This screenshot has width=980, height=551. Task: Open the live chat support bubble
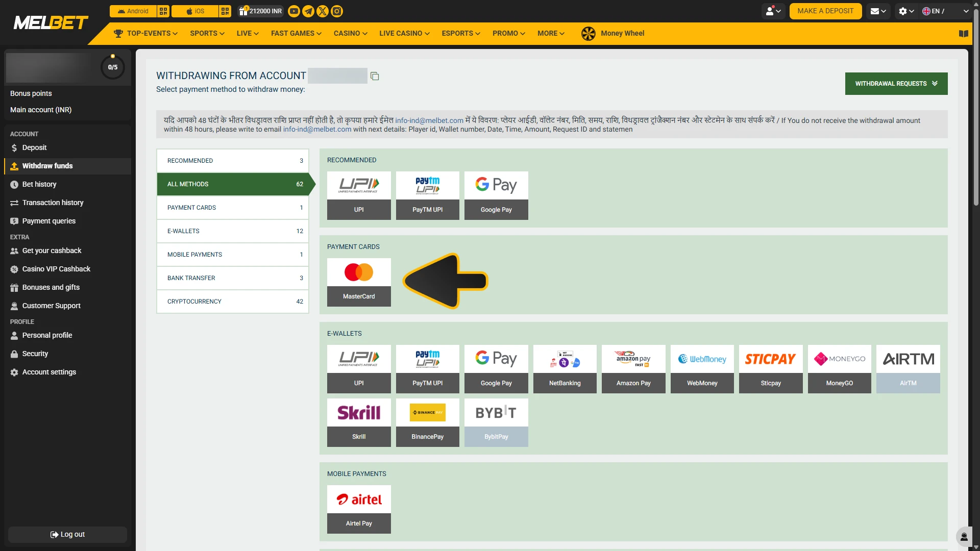point(964,536)
